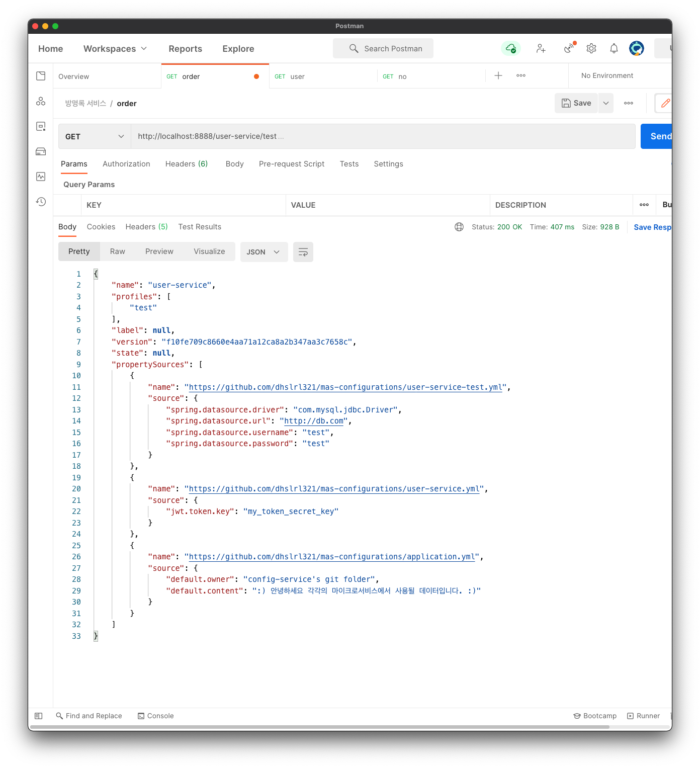Open the response Cookies tab
The height and width of the screenshot is (768, 700).
pyautogui.click(x=101, y=227)
